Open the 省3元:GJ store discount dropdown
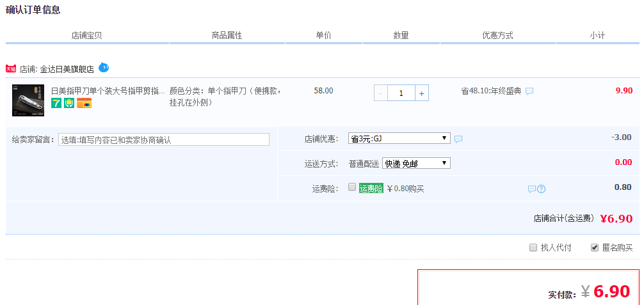This screenshot has width=644, height=305. (x=399, y=138)
